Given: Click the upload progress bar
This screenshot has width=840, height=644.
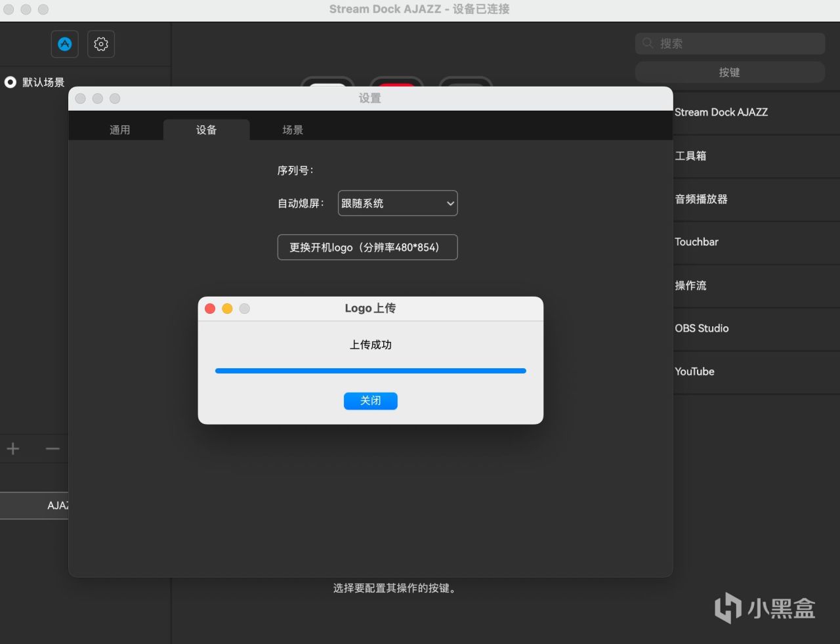Looking at the screenshot, I should click(371, 371).
